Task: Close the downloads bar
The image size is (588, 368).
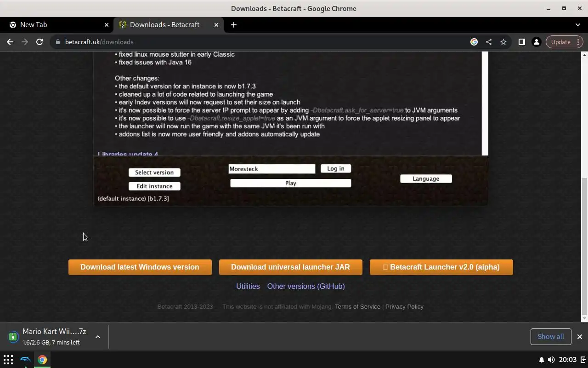Action: click(x=580, y=337)
